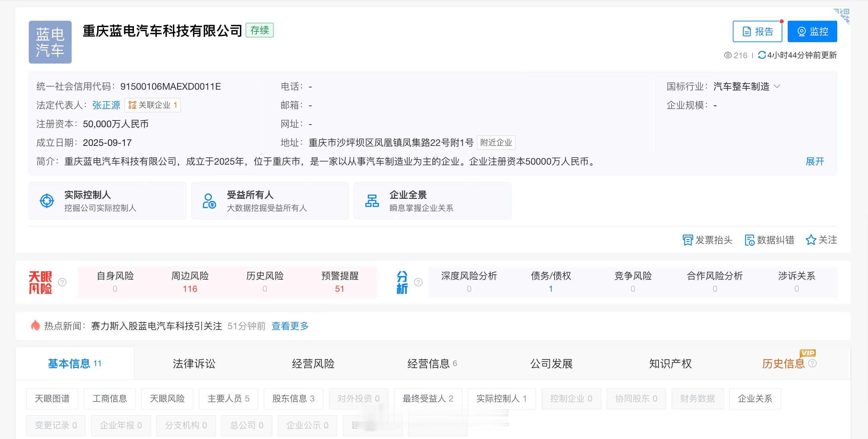Open 涉诉关系 item
The width and height of the screenshot is (868, 439).
(797, 282)
